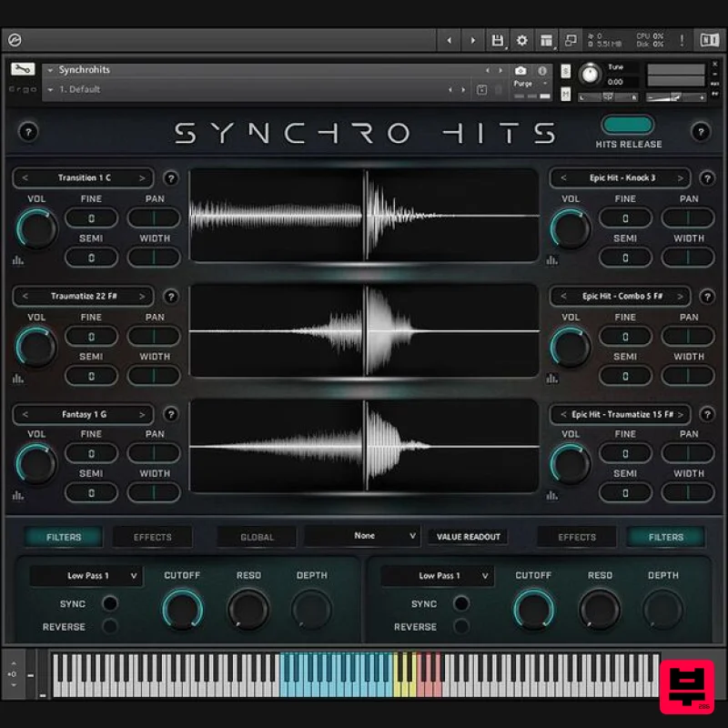Open the workspace layout panel icon

tap(547, 40)
